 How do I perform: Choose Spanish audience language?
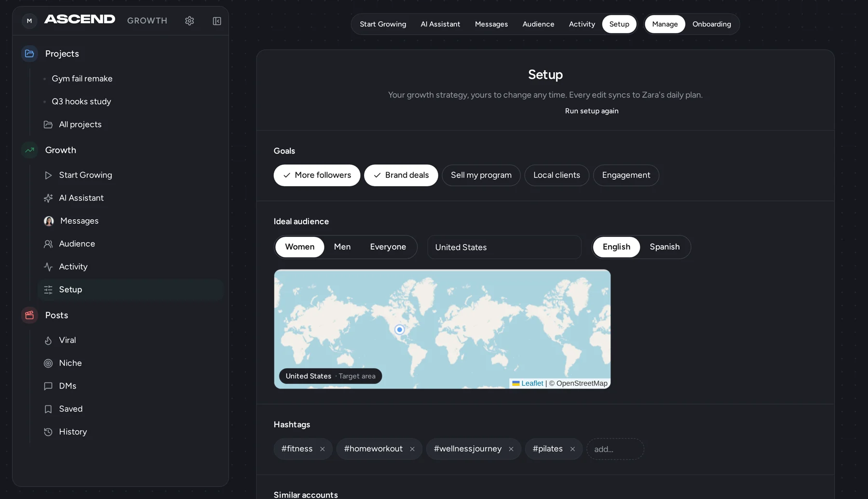[x=665, y=247]
